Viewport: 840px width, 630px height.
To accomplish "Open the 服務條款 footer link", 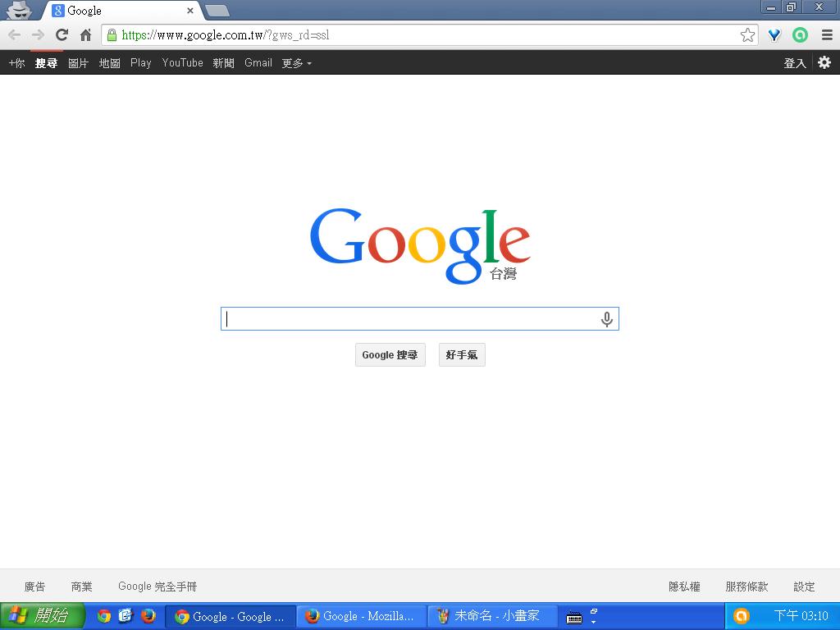I will tap(746, 587).
